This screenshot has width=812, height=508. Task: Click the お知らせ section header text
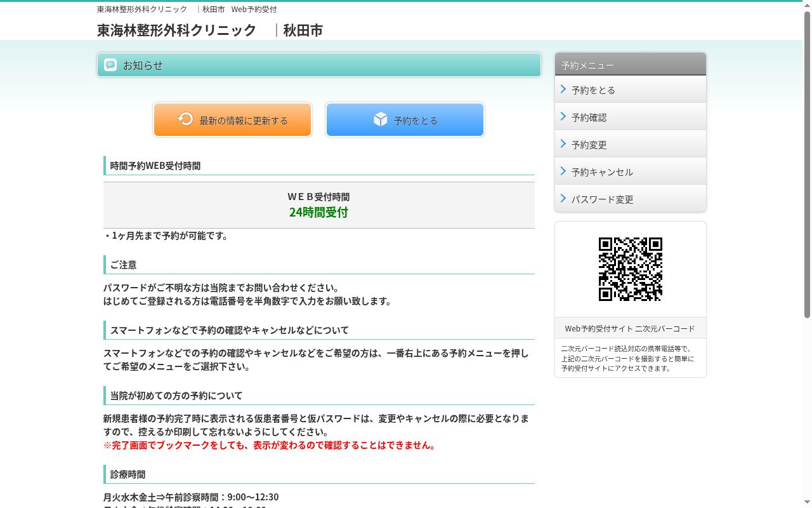coord(143,65)
